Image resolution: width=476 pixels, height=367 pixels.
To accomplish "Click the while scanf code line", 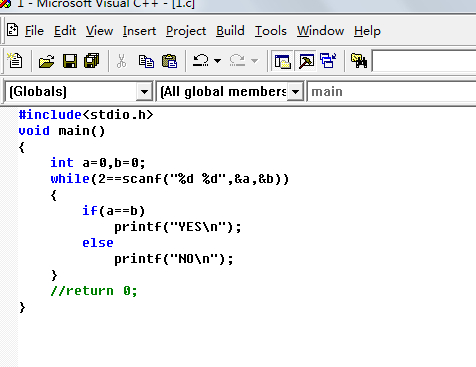I will tap(170, 179).
